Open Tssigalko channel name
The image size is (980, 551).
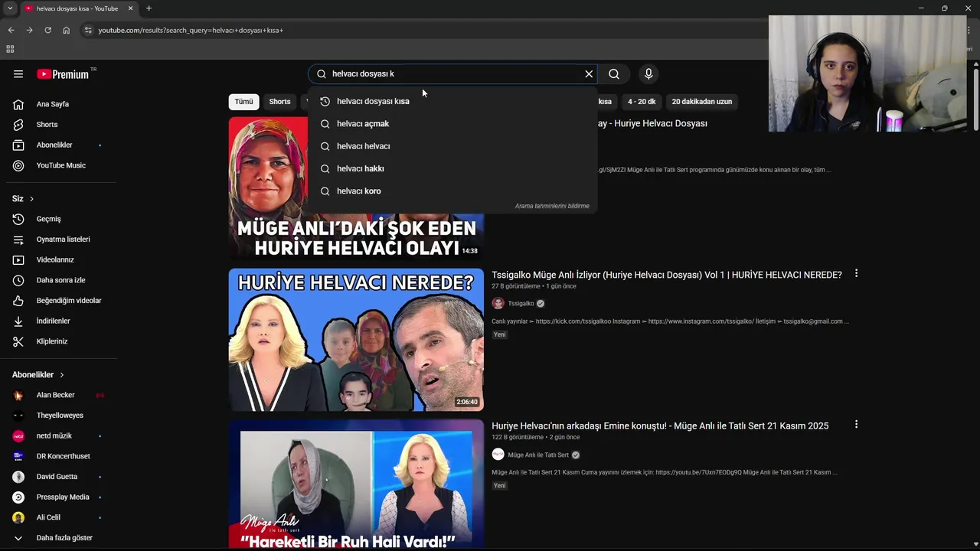click(521, 304)
